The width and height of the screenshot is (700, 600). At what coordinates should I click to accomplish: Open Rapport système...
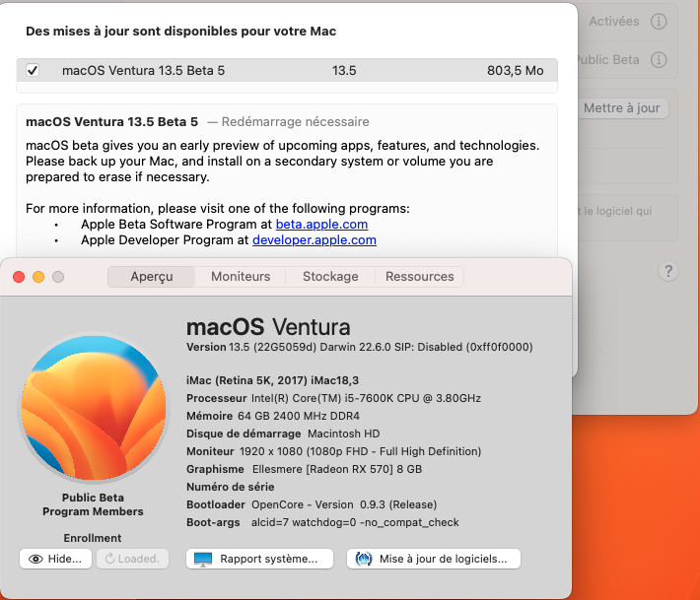(260, 559)
